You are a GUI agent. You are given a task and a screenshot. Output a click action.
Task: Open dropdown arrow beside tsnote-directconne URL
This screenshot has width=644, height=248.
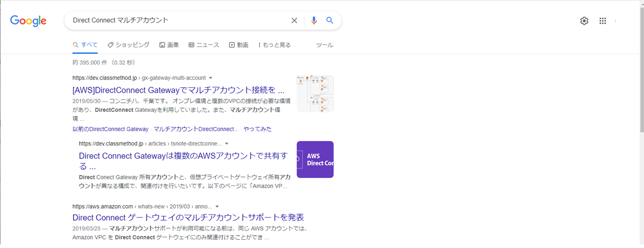point(227,144)
